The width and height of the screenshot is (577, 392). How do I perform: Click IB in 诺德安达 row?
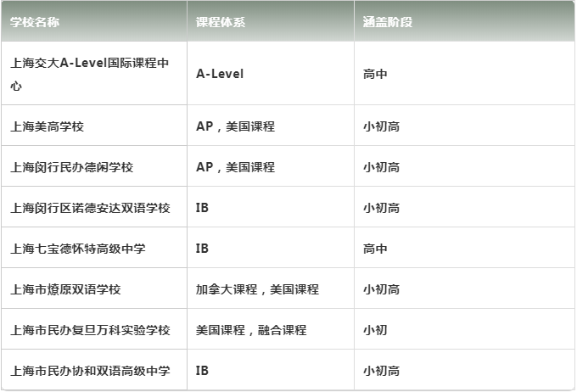click(x=202, y=208)
